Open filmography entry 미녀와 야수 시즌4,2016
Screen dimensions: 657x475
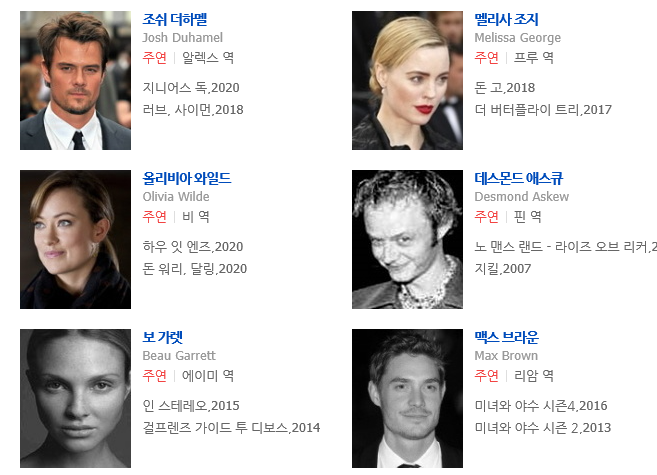point(541,405)
